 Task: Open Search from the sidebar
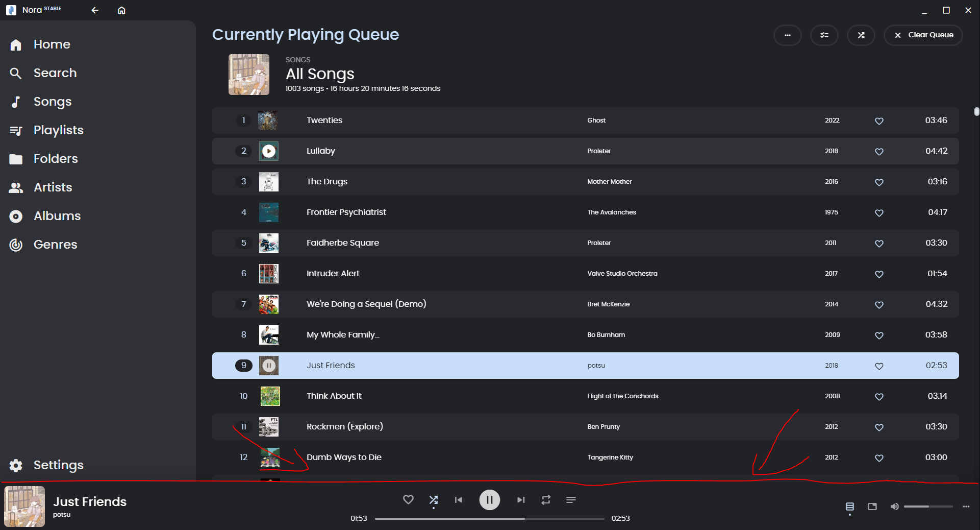coord(55,73)
